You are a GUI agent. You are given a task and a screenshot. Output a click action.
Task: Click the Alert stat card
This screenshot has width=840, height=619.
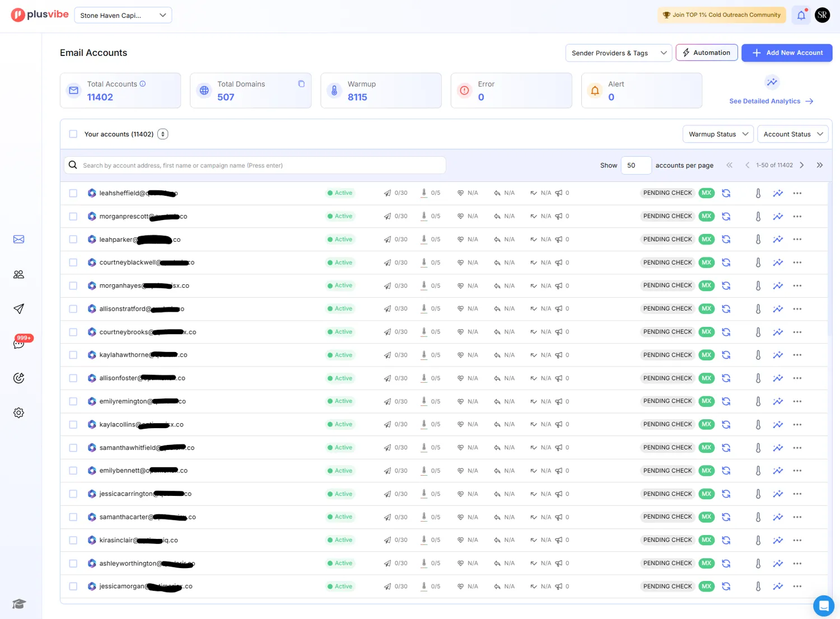pyautogui.click(x=642, y=91)
